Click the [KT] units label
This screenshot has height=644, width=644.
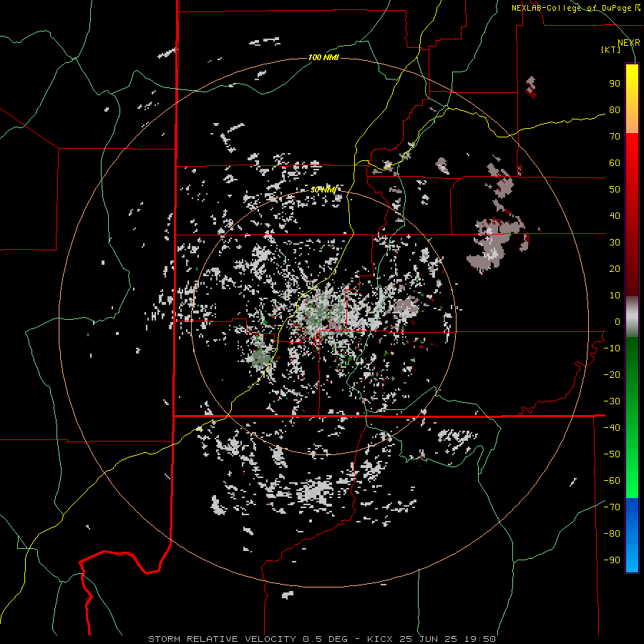(610, 49)
